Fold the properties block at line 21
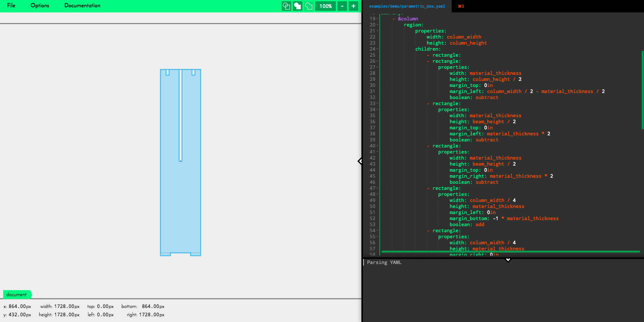 tap(378, 31)
